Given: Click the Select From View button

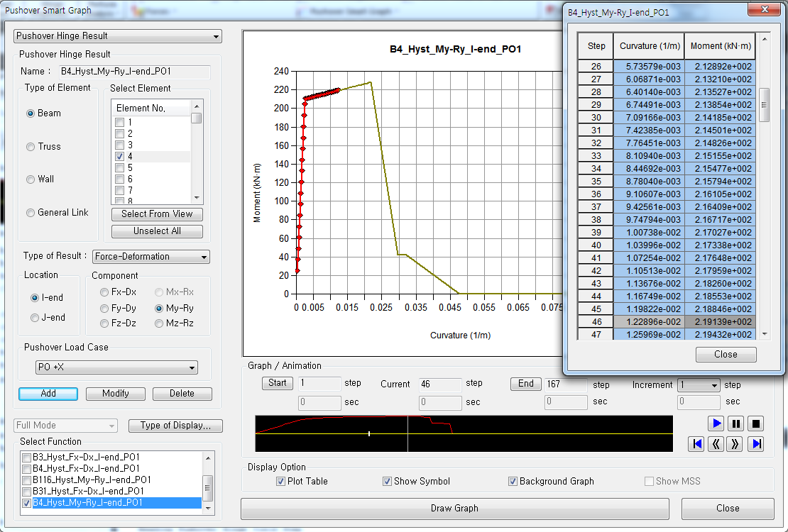Looking at the screenshot, I should (x=156, y=214).
